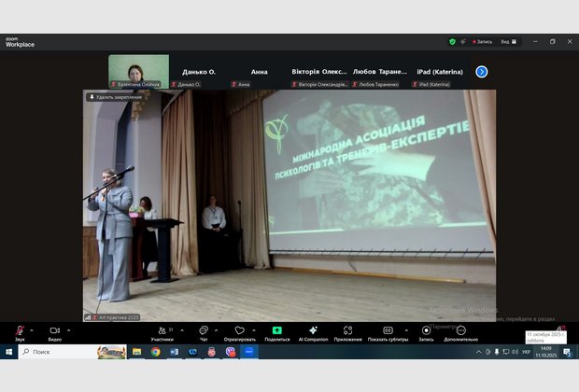Screen dimensions: 579x392
Task: Unmute the microphone with the Звук icon
Action: coord(20,331)
